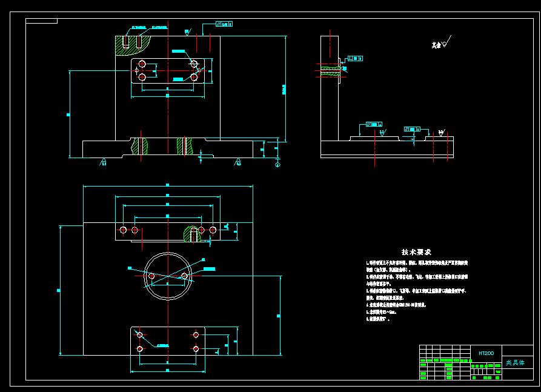541x392 pixels.
Task: Click the 技术要求 heading text
Action: coord(416,252)
